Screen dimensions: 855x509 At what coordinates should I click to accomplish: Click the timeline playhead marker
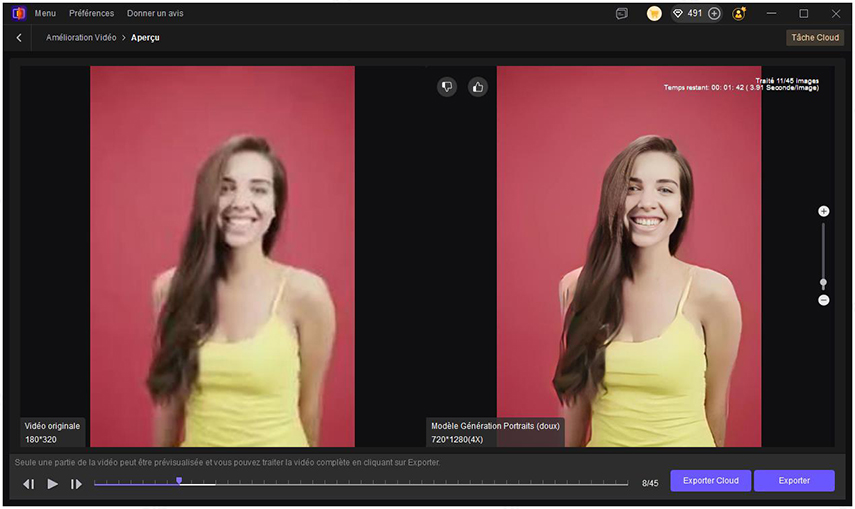[x=179, y=481]
